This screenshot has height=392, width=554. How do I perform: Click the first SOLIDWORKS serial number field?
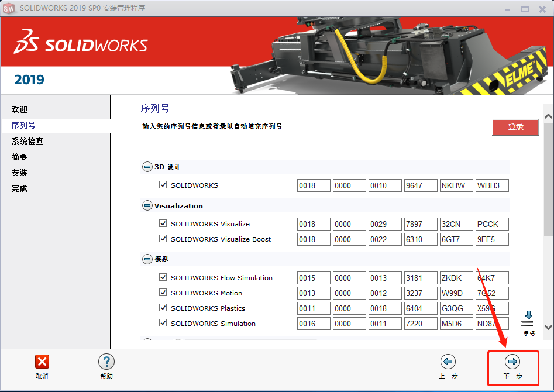[314, 185]
